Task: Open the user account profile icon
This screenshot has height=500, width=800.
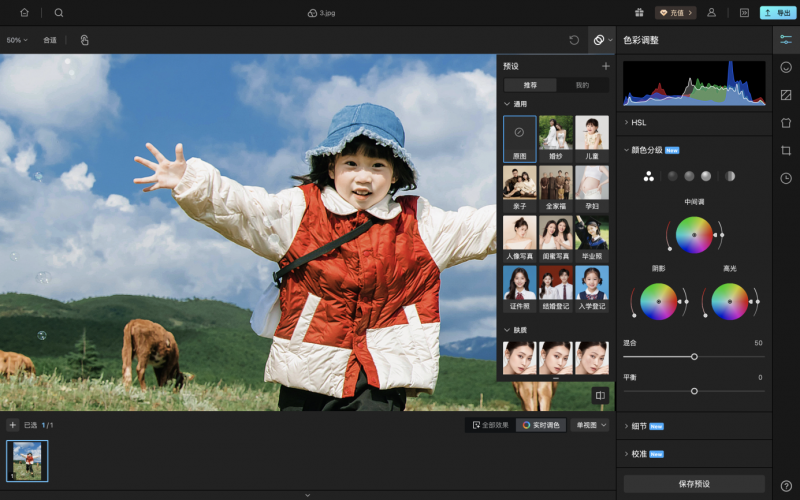Action: (x=711, y=13)
